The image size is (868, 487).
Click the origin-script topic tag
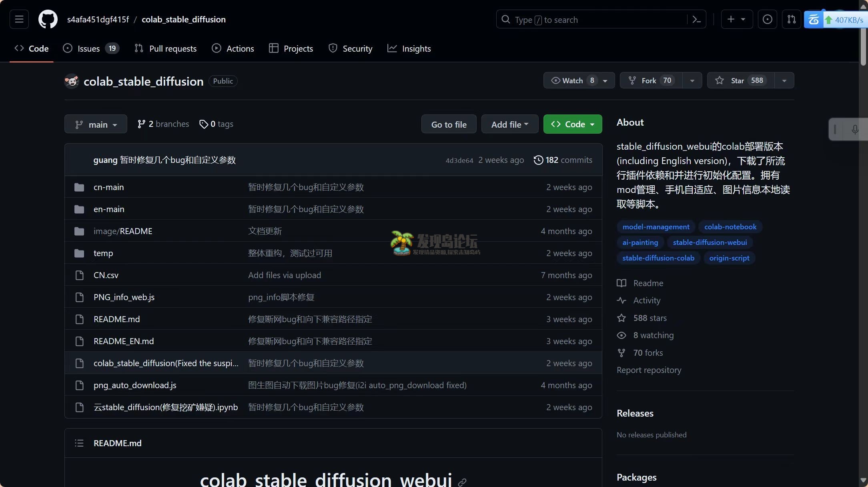[x=729, y=258]
